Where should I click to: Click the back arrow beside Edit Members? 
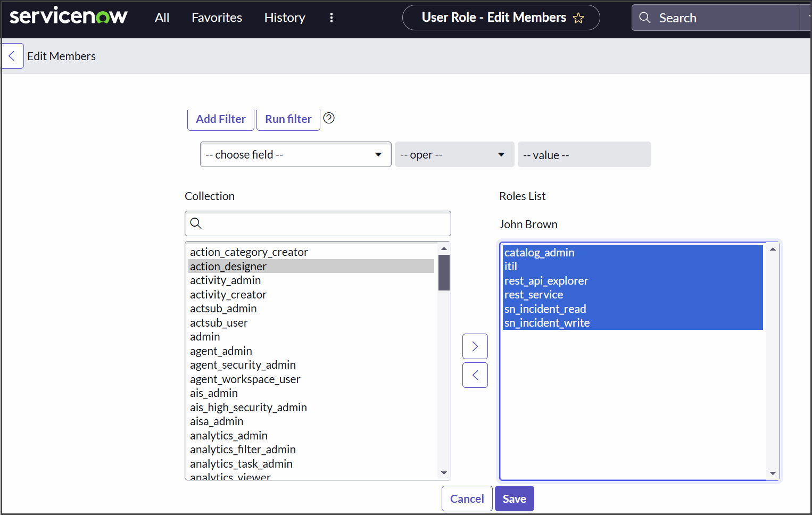coord(12,56)
